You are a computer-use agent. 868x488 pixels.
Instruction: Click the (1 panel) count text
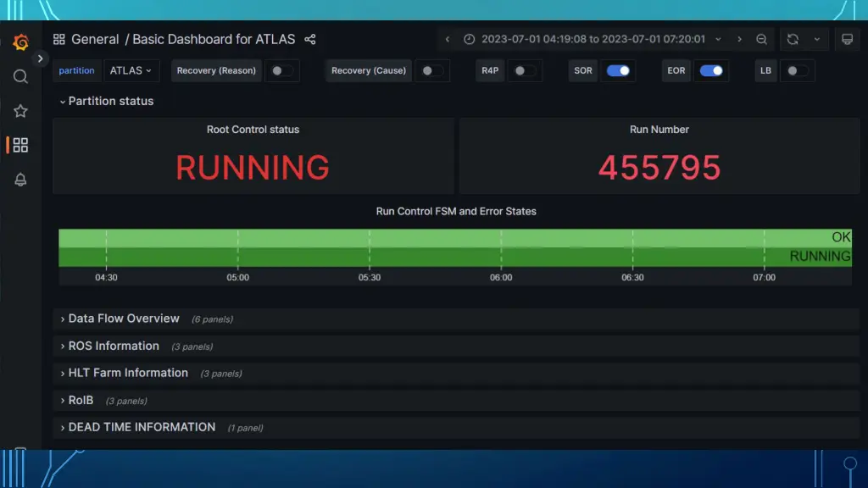245,428
